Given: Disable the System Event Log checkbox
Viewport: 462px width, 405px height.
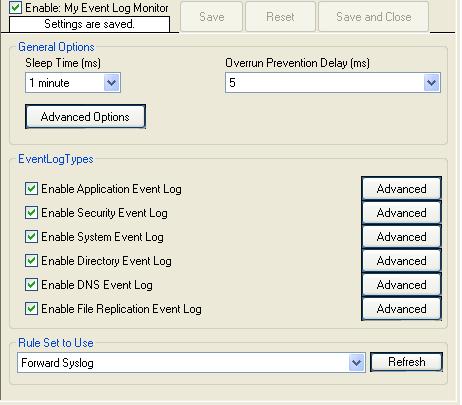Looking at the screenshot, I should (x=31, y=237).
